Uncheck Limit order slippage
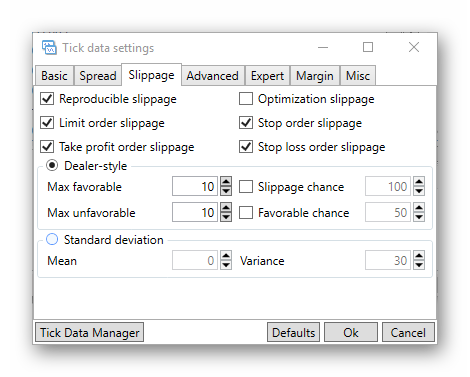The image size is (470, 377). tap(47, 123)
